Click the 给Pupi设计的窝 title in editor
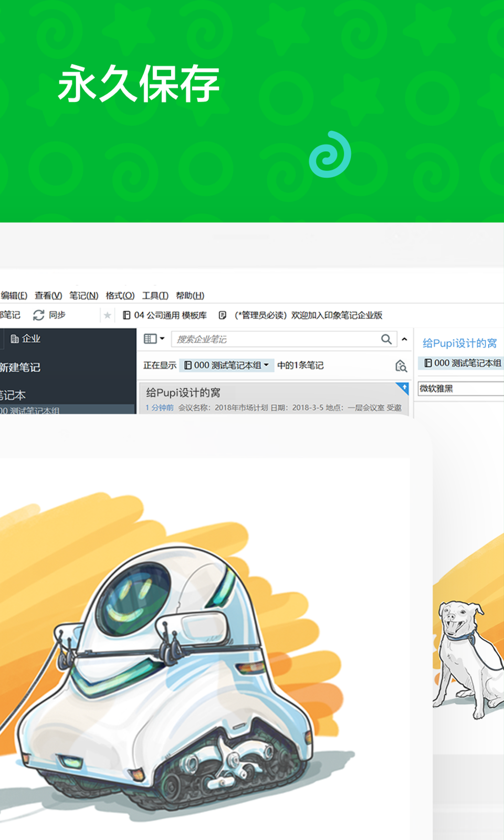The width and height of the screenshot is (504, 840). (x=460, y=343)
